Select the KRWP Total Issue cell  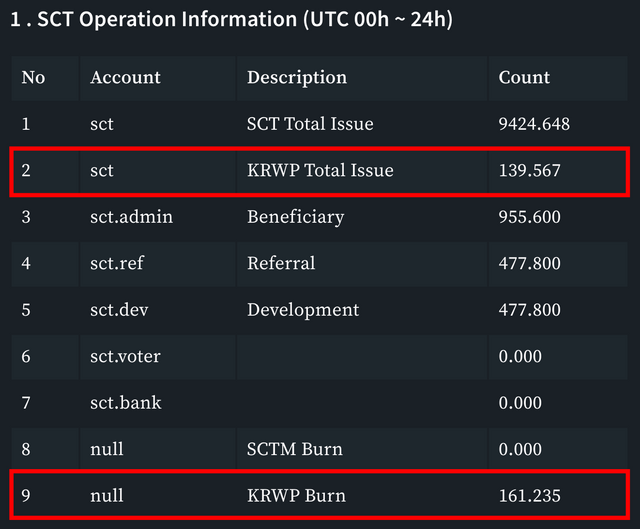[320, 170]
